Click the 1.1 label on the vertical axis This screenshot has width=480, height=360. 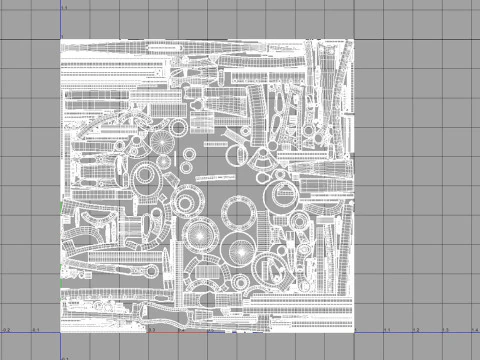click(x=65, y=8)
